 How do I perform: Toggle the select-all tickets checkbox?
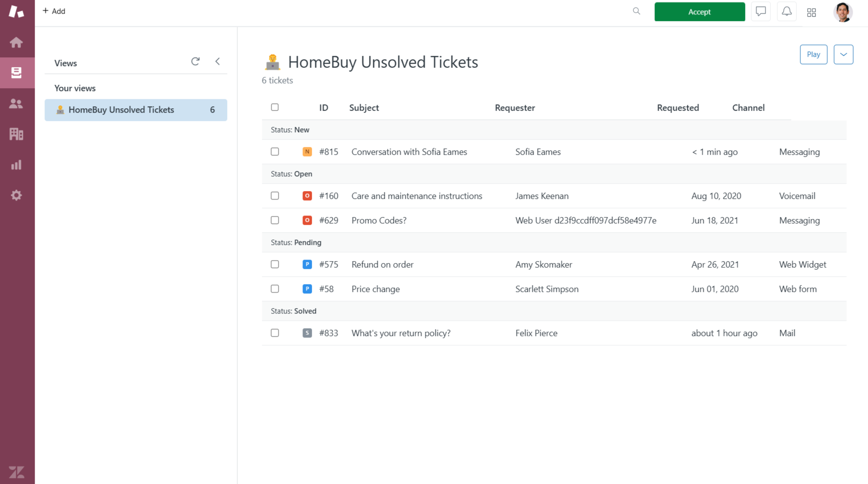coord(275,107)
